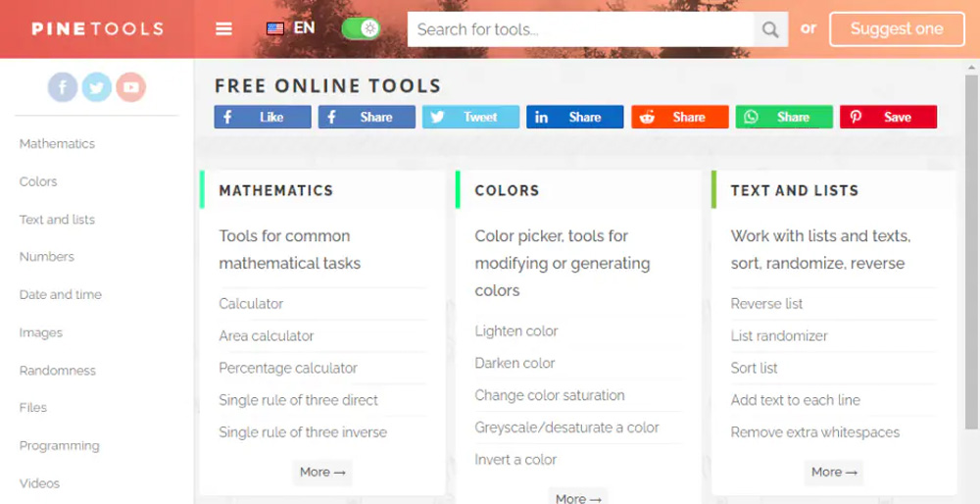The image size is (980, 504).
Task: Open the Invert a color link
Action: point(515,460)
